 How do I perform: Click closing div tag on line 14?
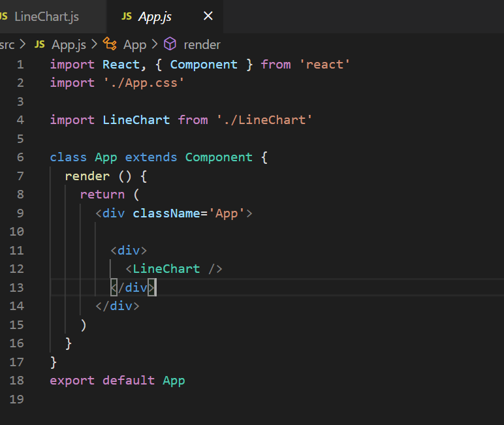[x=118, y=306]
